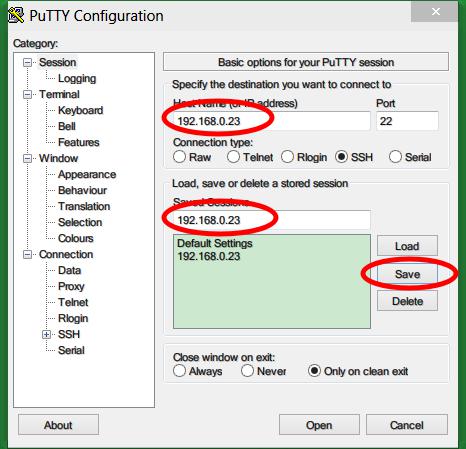
Task: Choose Telnet connection type radio
Action: coord(233,157)
